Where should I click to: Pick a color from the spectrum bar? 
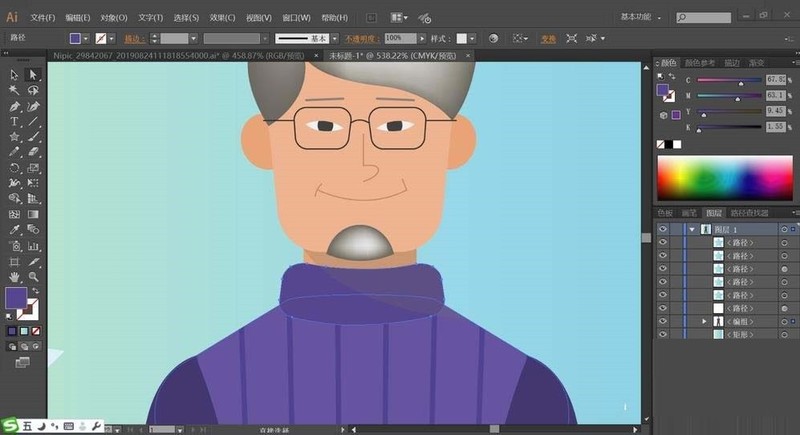coord(724,178)
